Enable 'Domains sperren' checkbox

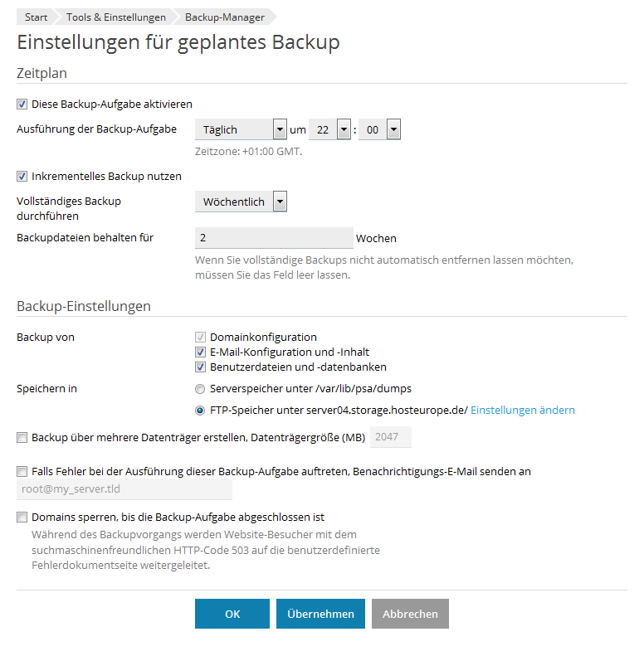(x=22, y=518)
